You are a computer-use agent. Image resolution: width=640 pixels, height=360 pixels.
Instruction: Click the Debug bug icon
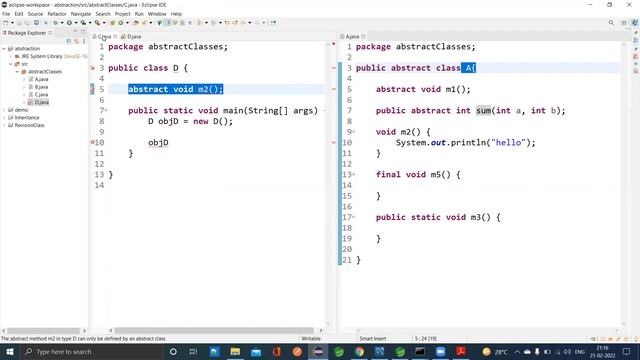56,23
